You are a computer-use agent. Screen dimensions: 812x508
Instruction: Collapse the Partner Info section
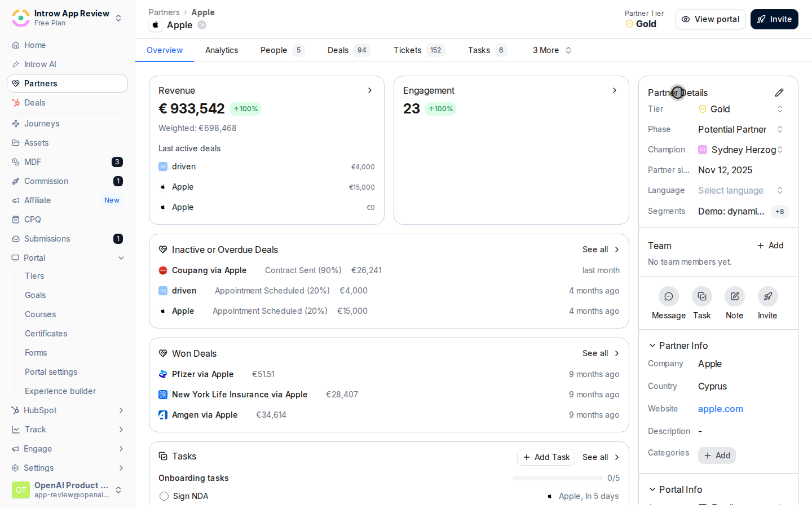tap(652, 345)
